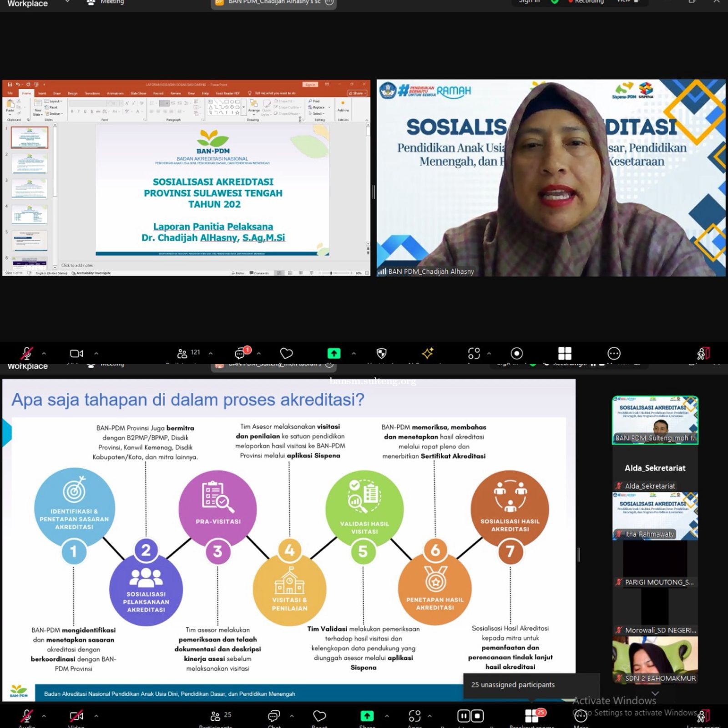Turn on the camera in the bottom meeting
Image resolution: width=728 pixels, height=728 pixels.
tap(76, 715)
